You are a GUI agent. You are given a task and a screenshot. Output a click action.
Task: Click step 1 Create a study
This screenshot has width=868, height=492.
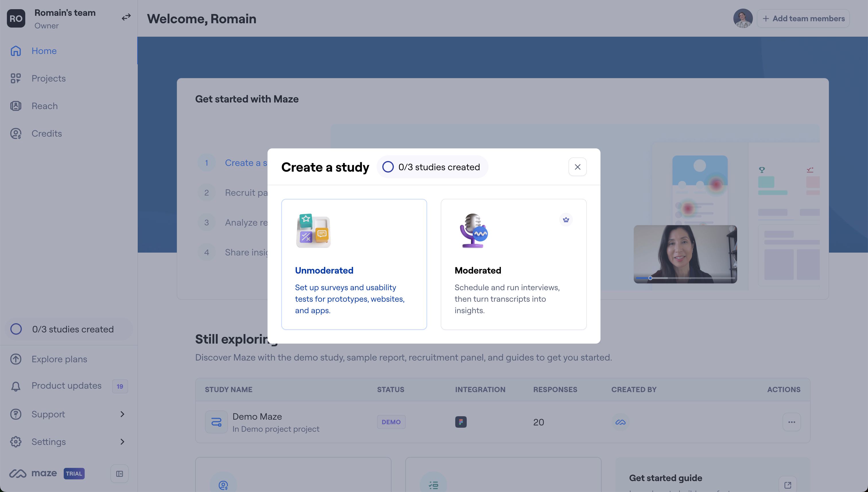232,163
